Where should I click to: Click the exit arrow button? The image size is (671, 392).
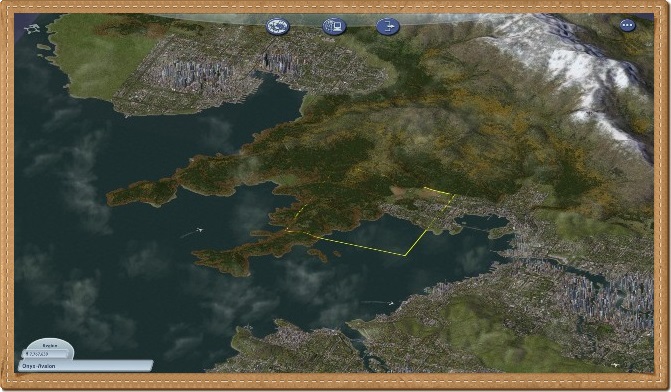pos(388,26)
